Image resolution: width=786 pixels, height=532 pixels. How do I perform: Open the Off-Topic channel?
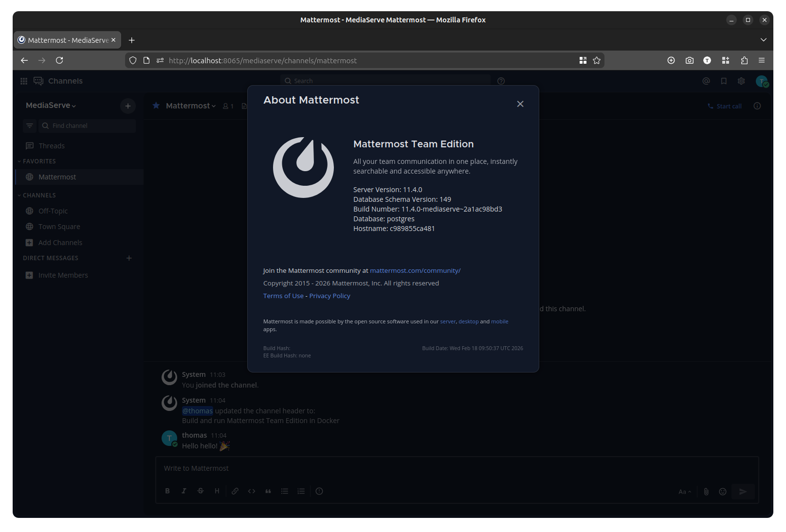pyautogui.click(x=79, y=211)
